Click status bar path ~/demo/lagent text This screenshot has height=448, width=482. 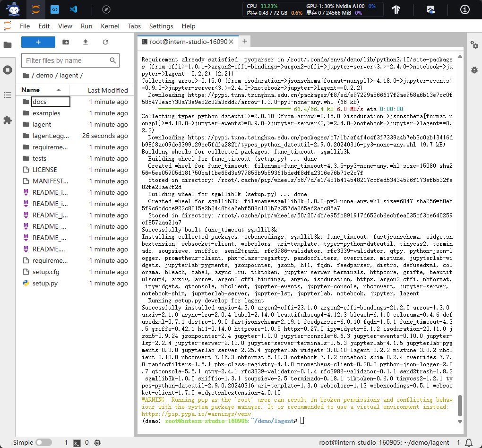pos(384,442)
